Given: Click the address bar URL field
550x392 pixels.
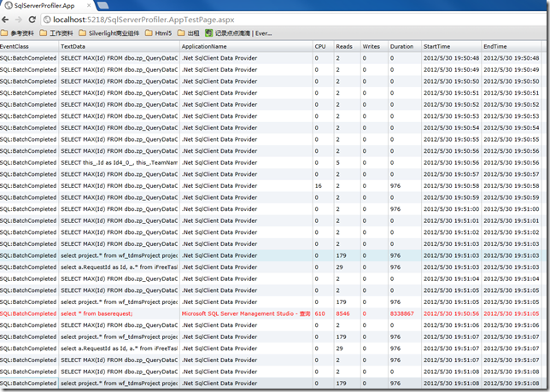Looking at the screenshot, I should [293, 20].
